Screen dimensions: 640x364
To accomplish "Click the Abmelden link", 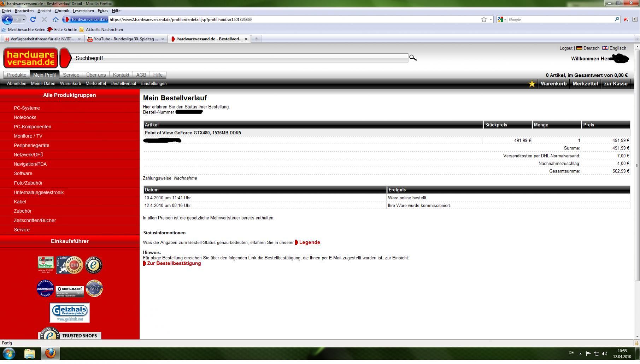I will coord(17,84).
